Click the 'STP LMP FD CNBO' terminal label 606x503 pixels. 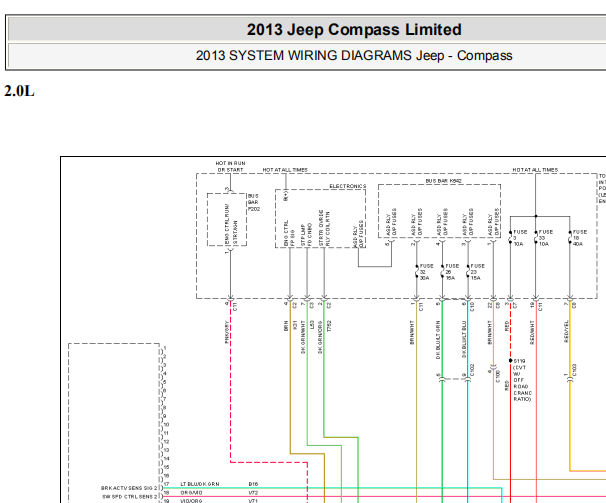pyautogui.click(x=306, y=235)
